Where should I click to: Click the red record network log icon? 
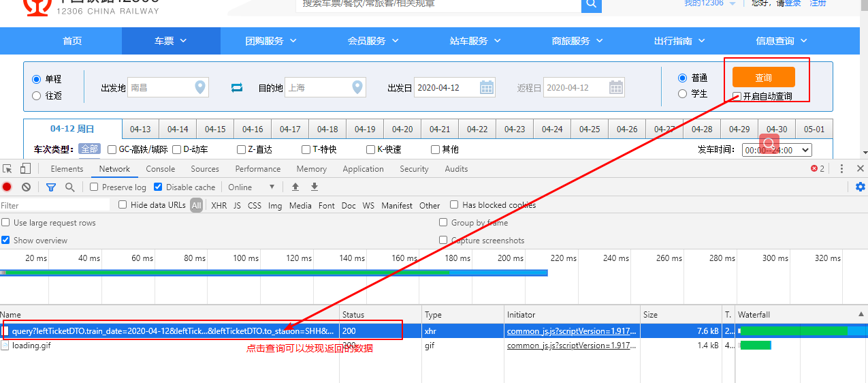[x=7, y=187]
